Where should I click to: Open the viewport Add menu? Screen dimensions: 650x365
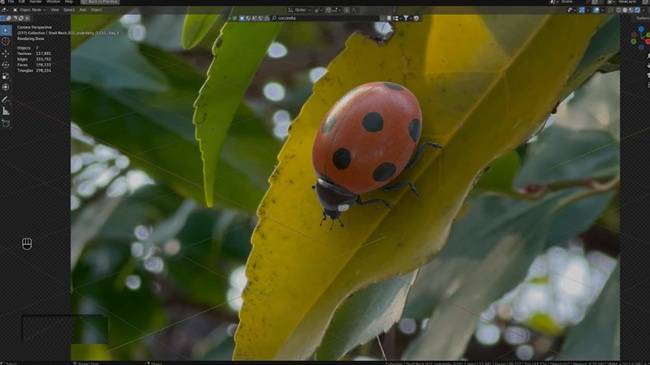83,10
